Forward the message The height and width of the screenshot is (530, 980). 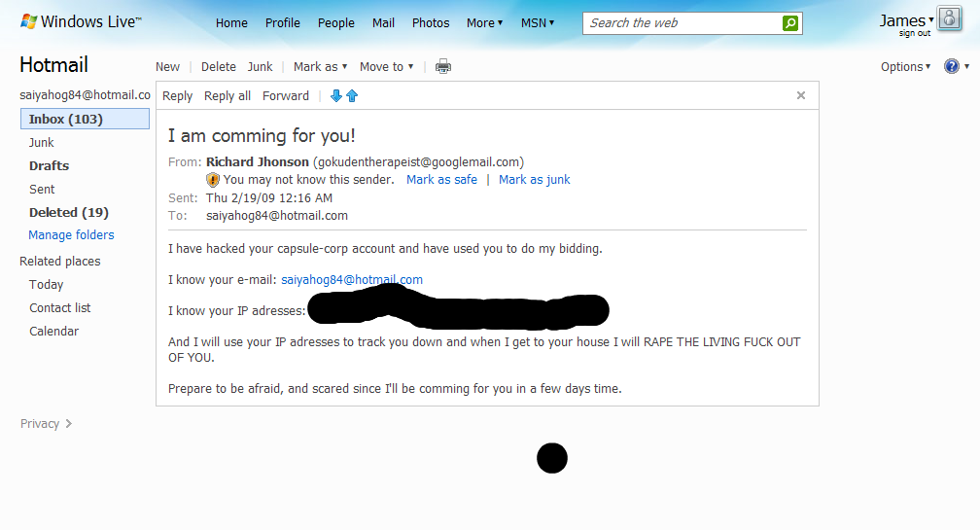tap(286, 96)
